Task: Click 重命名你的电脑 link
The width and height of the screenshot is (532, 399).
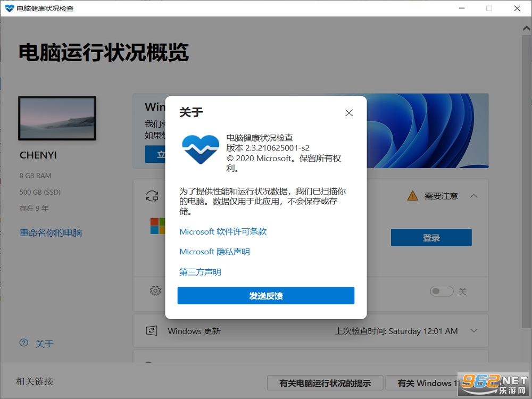Action: (x=51, y=233)
